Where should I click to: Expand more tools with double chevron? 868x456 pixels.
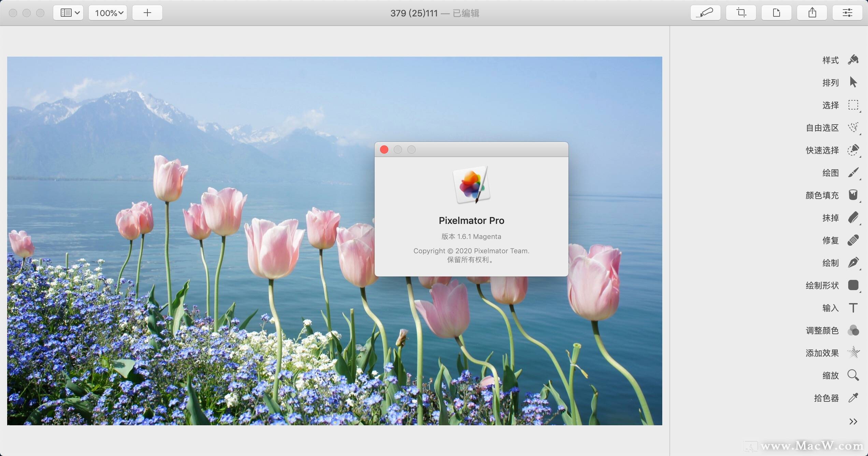point(853,422)
